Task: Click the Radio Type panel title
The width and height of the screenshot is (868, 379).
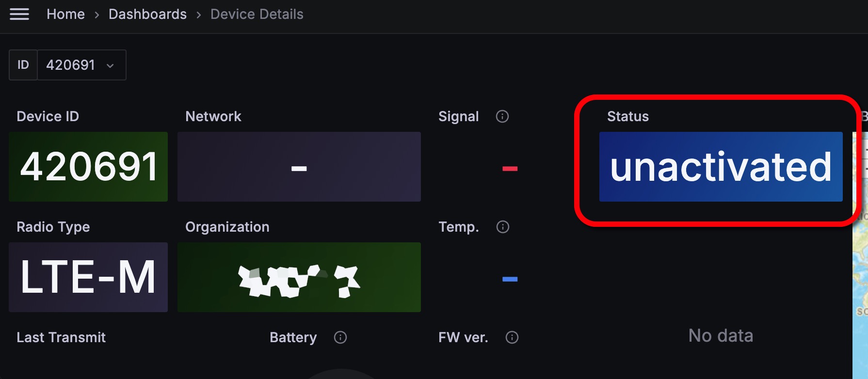Action: click(53, 227)
